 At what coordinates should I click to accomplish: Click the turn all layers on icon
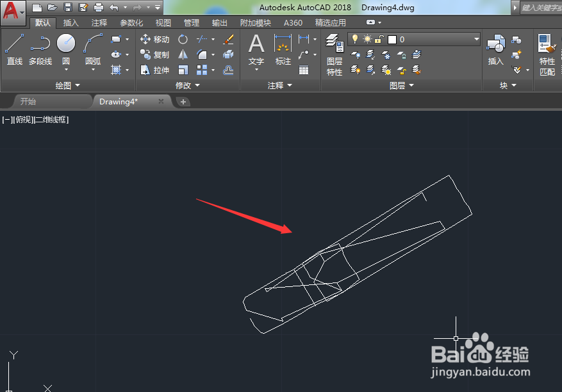click(x=355, y=70)
